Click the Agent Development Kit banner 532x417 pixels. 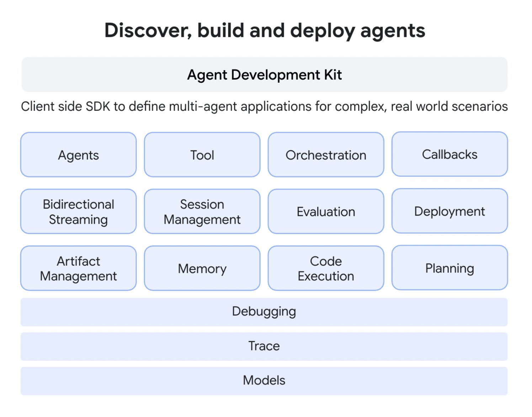pyautogui.click(x=264, y=75)
